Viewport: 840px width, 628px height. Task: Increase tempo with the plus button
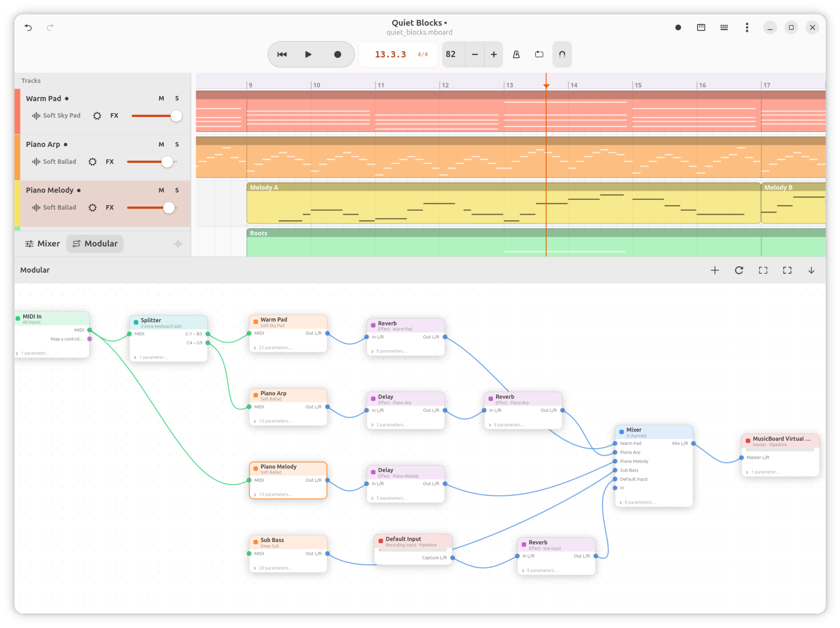[494, 54]
